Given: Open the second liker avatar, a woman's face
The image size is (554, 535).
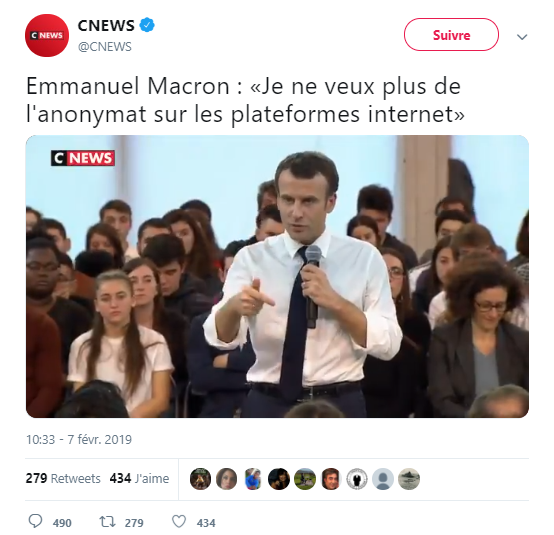Looking at the screenshot, I should click(x=226, y=479).
